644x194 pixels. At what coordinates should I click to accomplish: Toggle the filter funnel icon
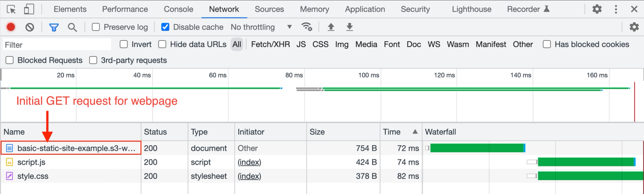tap(54, 27)
